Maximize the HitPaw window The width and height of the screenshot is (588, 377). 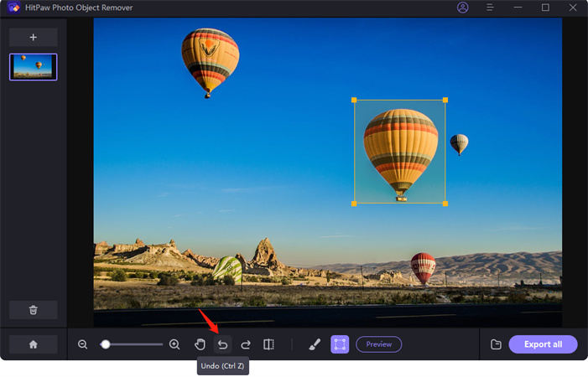point(545,8)
